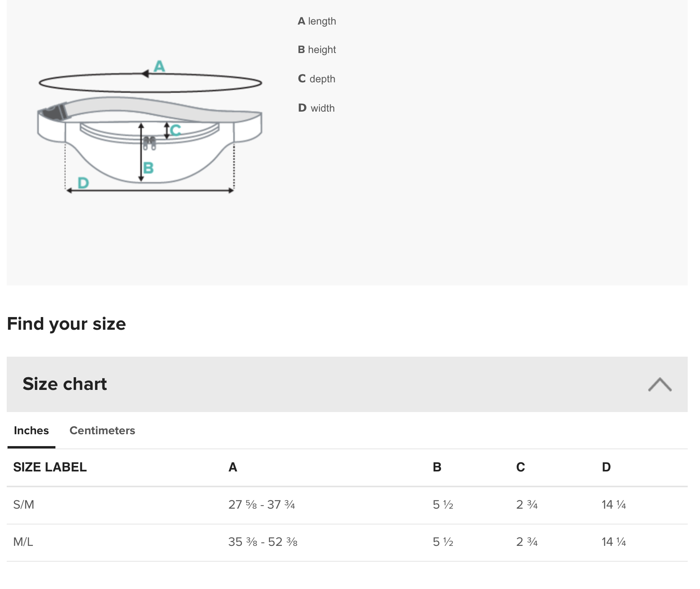Click the 'Find your size' heading
The height and width of the screenshot is (589, 700).
coord(67,324)
